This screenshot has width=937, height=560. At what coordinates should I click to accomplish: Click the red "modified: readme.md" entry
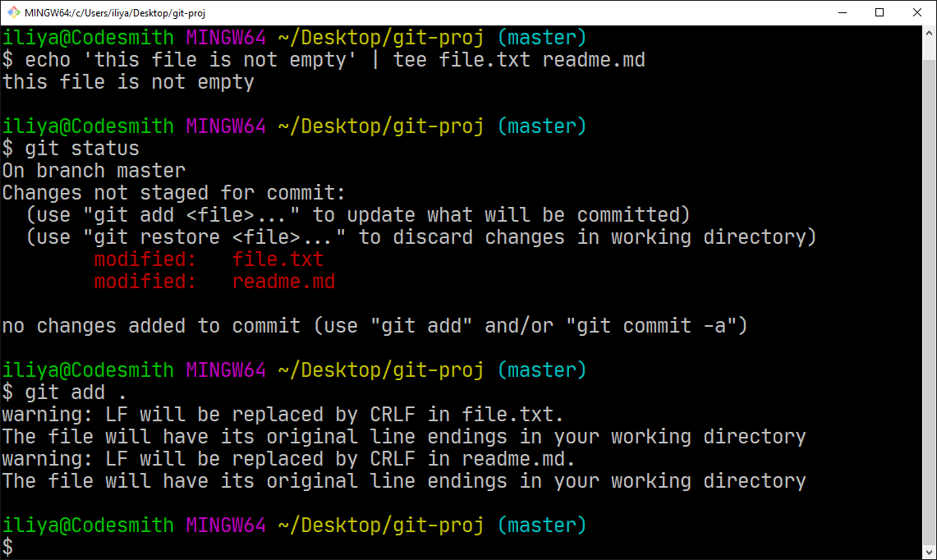point(214,282)
